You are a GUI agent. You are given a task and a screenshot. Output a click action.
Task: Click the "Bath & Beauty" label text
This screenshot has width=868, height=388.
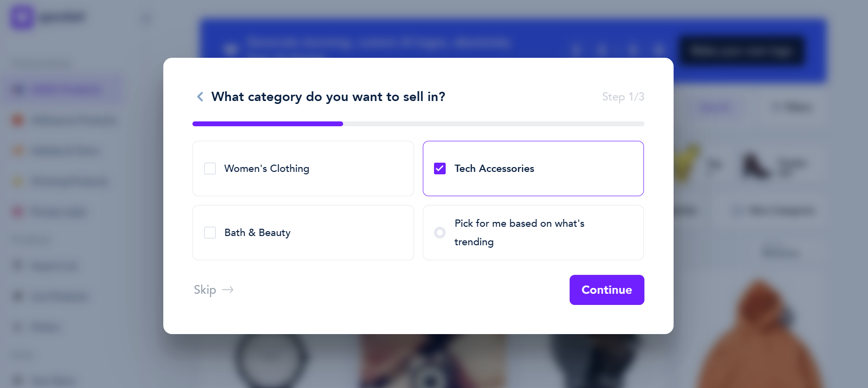258,233
